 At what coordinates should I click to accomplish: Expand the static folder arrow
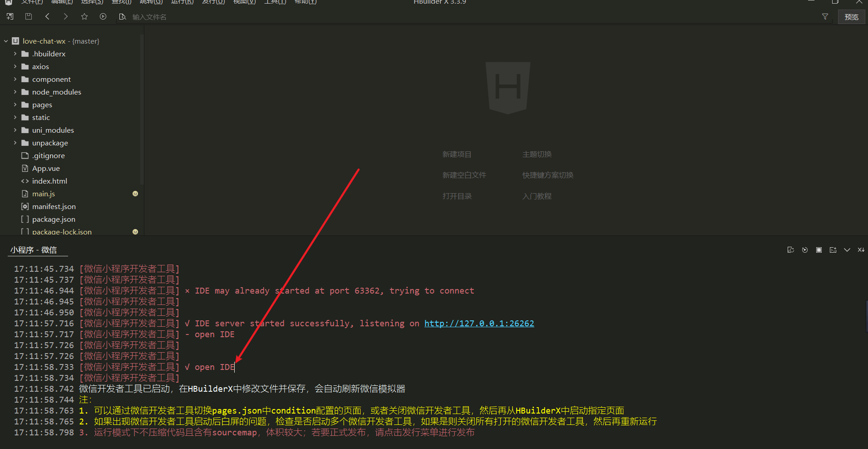(15, 117)
